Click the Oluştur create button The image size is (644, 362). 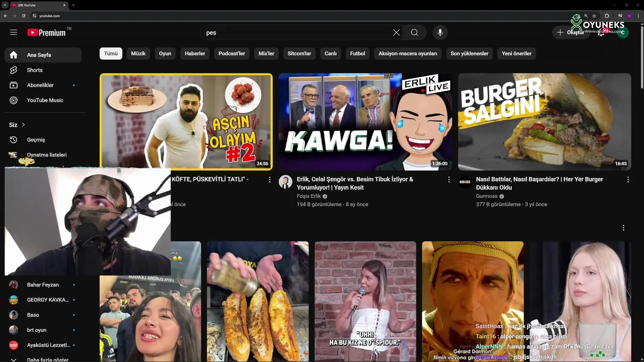571,33
